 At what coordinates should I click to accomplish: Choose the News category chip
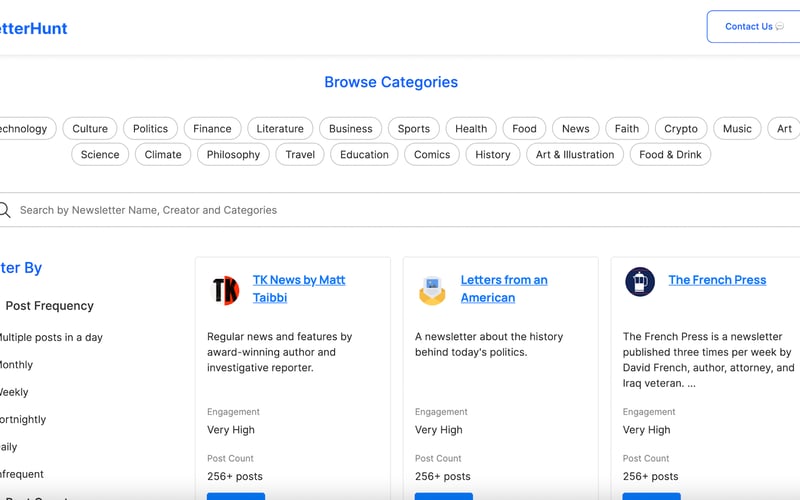pos(576,129)
